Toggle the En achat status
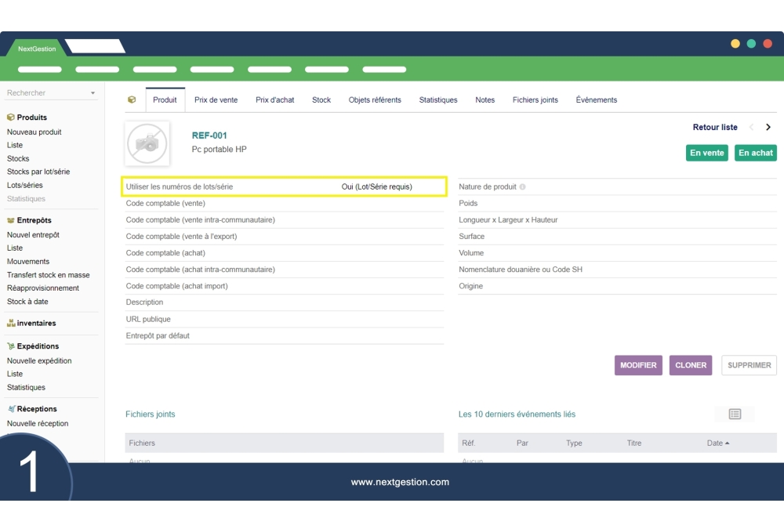Image resolution: width=784 pixels, height=532 pixels. (x=755, y=153)
